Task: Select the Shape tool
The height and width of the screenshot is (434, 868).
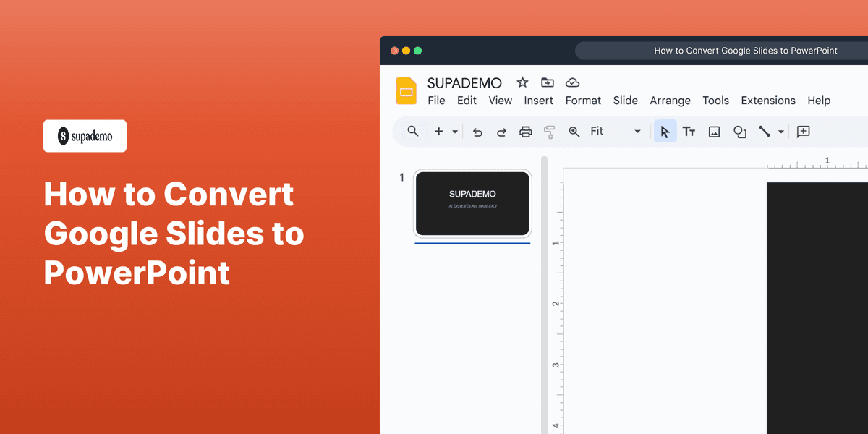Action: pyautogui.click(x=739, y=132)
